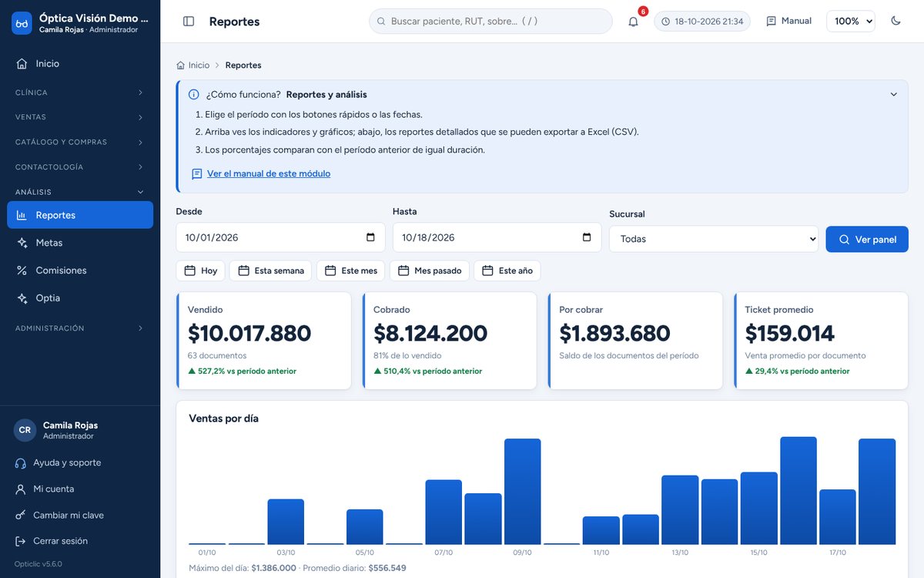This screenshot has width=924, height=578.
Task: Expand the Contactología section
Action: tap(80, 167)
